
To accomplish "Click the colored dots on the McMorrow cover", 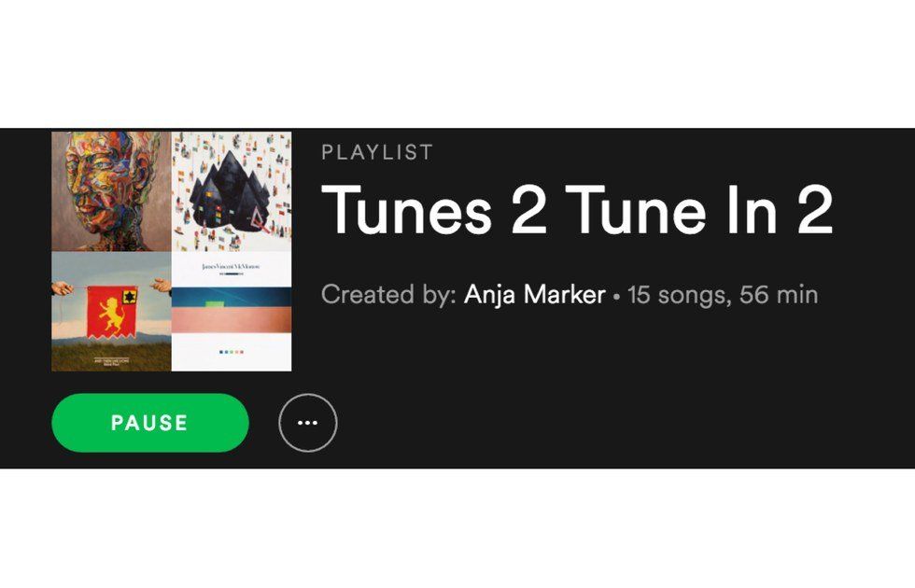I will (x=232, y=352).
